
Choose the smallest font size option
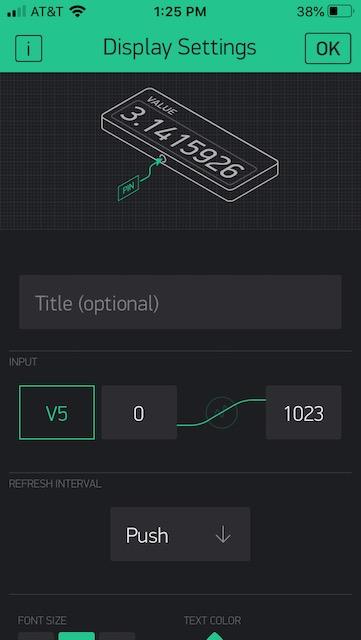[x=36, y=636]
